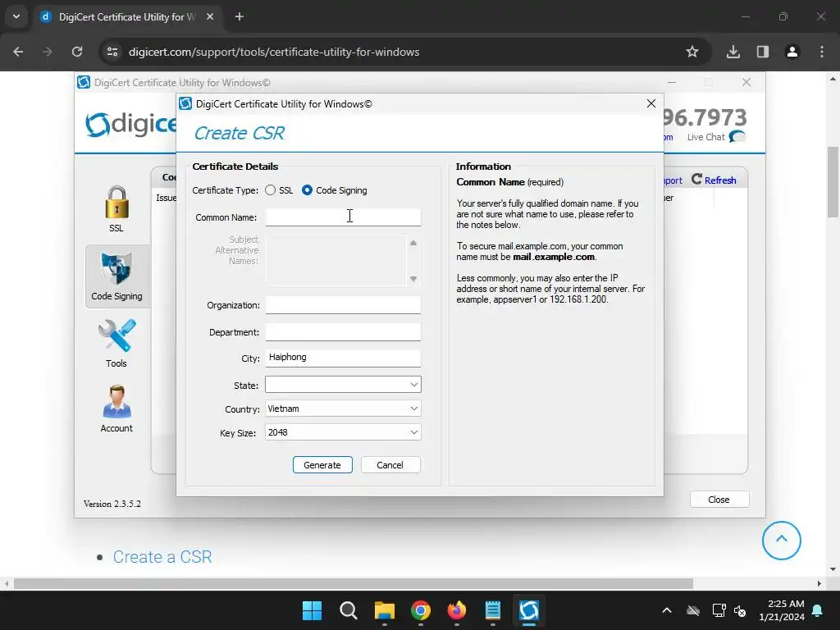Open the taskbar clock showing 2:25 AM
This screenshot has width=840, height=630.
pos(782,610)
